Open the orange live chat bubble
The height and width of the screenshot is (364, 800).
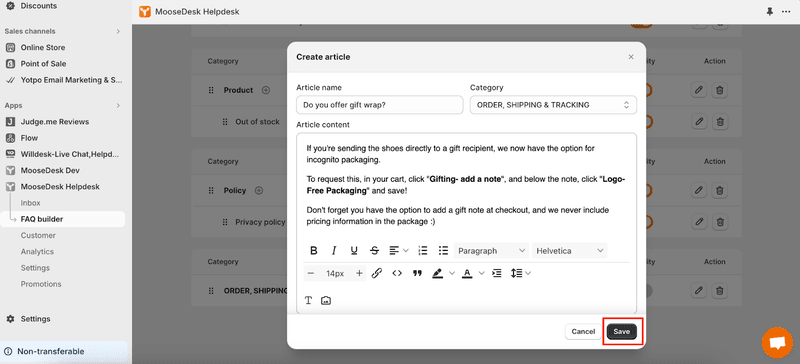coord(777,343)
